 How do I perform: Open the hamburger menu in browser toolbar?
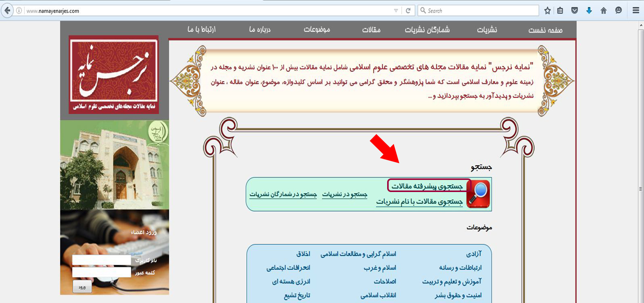click(636, 11)
